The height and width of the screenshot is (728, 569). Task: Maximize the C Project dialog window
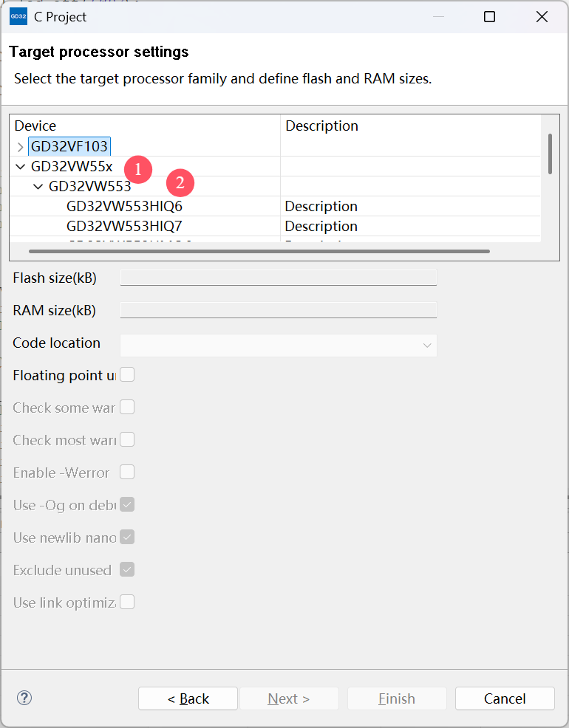click(x=490, y=17)
